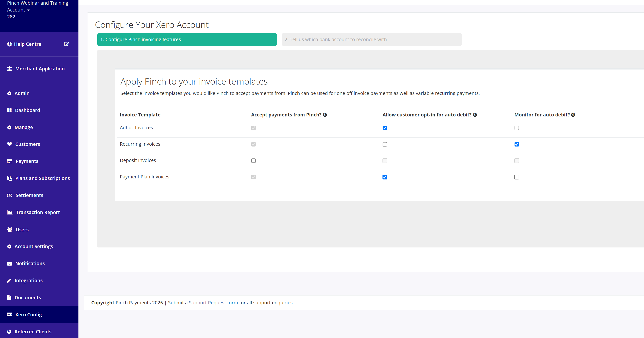Click the Customers heart icon
The image size is (644, 338).
point(10,144)
